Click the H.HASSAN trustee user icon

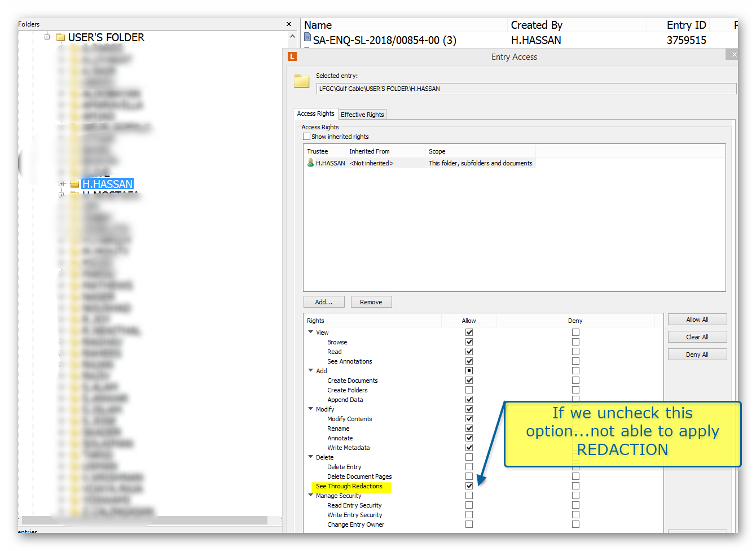click(310, 163)
